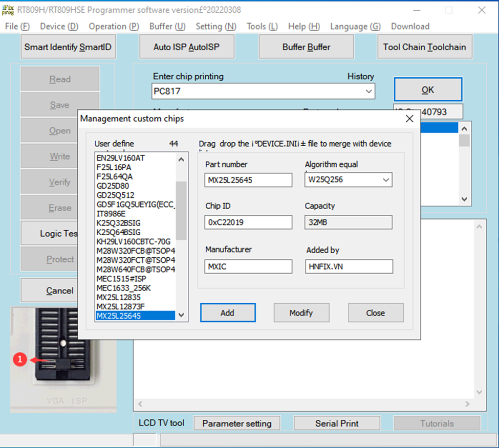This screenshot has width=499, height=448.
Task: Click the Chip ID input field
Action: [248, 222]
